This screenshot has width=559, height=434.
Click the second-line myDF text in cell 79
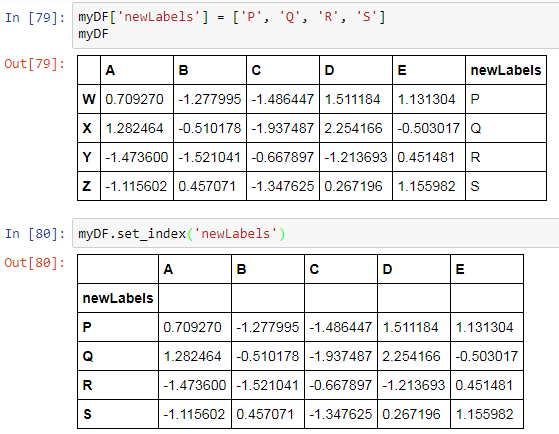click(x=93, y=34)
